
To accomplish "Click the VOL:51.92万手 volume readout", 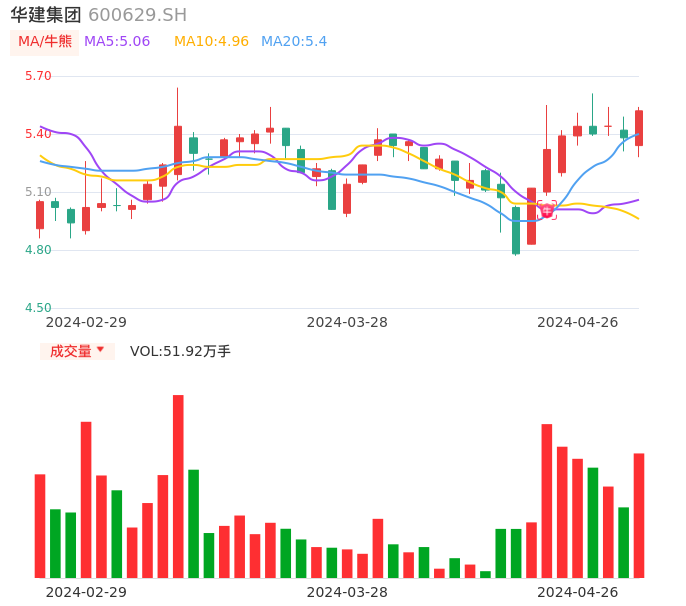I will tap(180, 351).
